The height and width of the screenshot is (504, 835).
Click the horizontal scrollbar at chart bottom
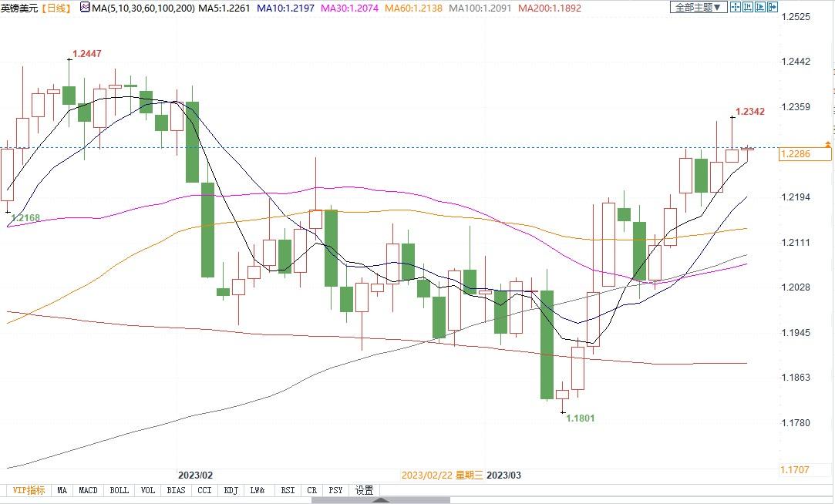[380, 500]
